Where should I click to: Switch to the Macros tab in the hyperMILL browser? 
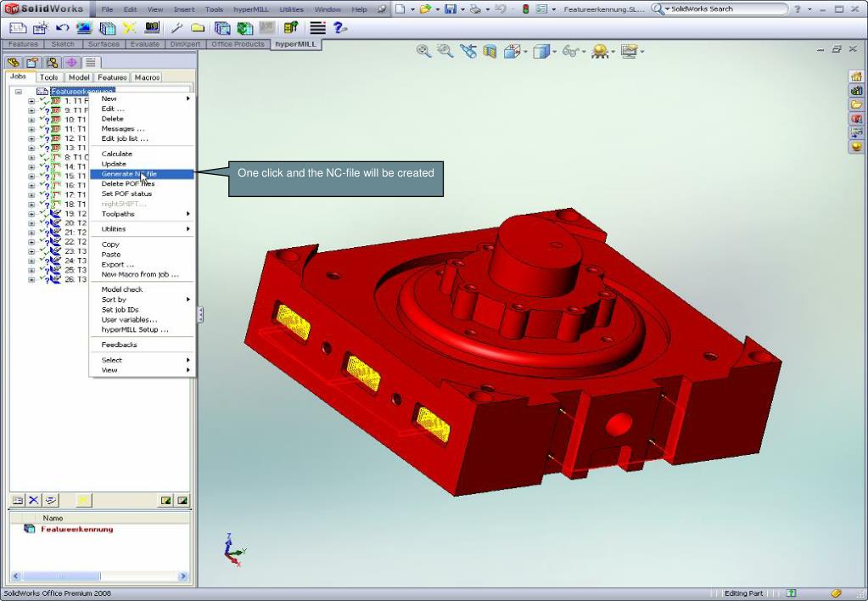pos(147,77)
